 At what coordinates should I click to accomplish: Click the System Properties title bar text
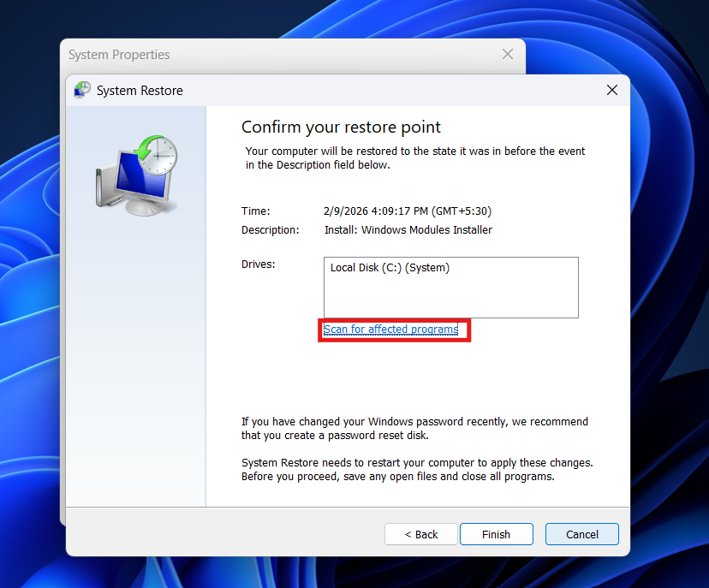[x=119, y=55]
